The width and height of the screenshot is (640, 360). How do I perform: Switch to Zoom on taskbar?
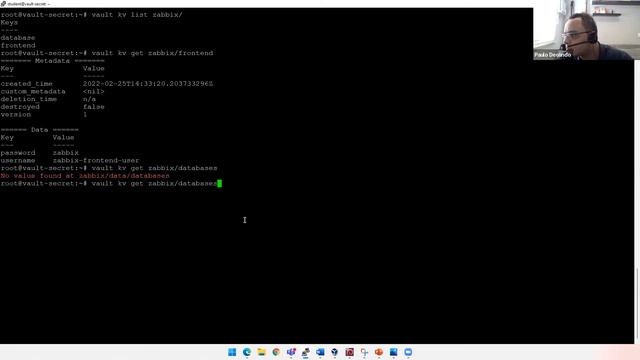click(x=408, y=352)
